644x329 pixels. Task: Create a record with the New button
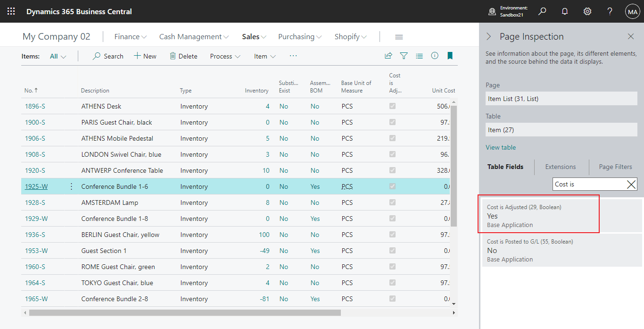point(145,56)
